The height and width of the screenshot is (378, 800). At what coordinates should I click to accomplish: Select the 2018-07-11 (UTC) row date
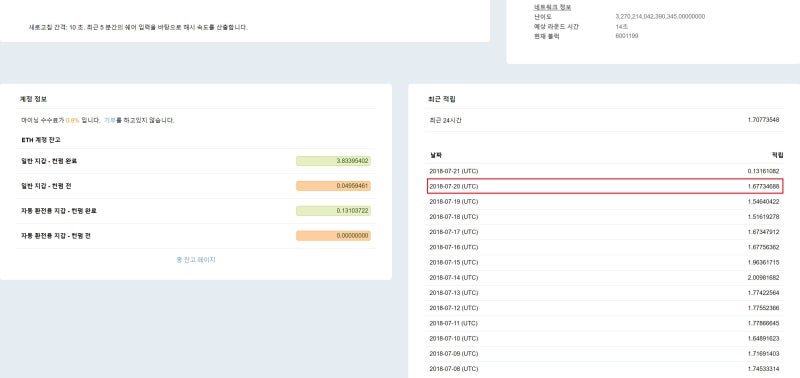tap(454, 323)
